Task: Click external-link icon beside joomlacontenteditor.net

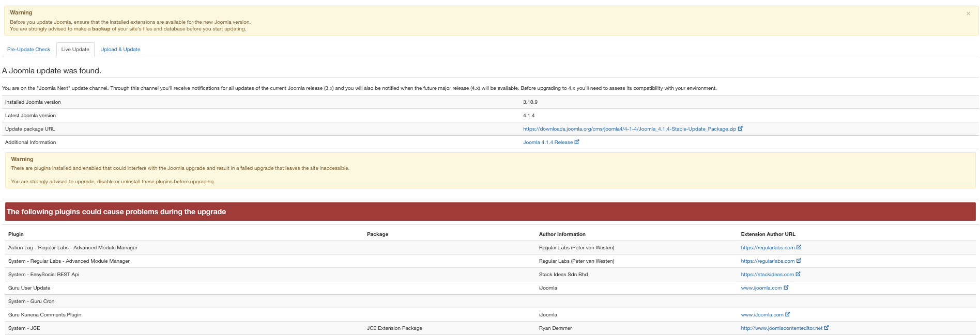Action: pos(826,328)
